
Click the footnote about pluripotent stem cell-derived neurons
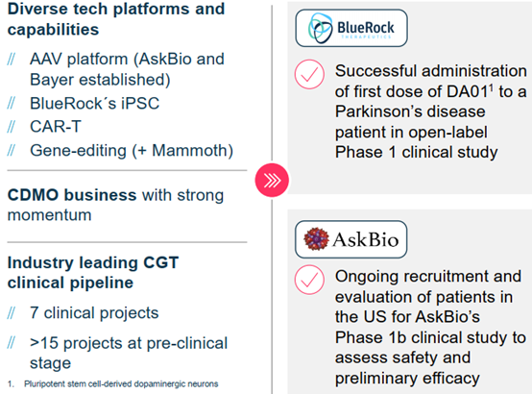(112, 383)
